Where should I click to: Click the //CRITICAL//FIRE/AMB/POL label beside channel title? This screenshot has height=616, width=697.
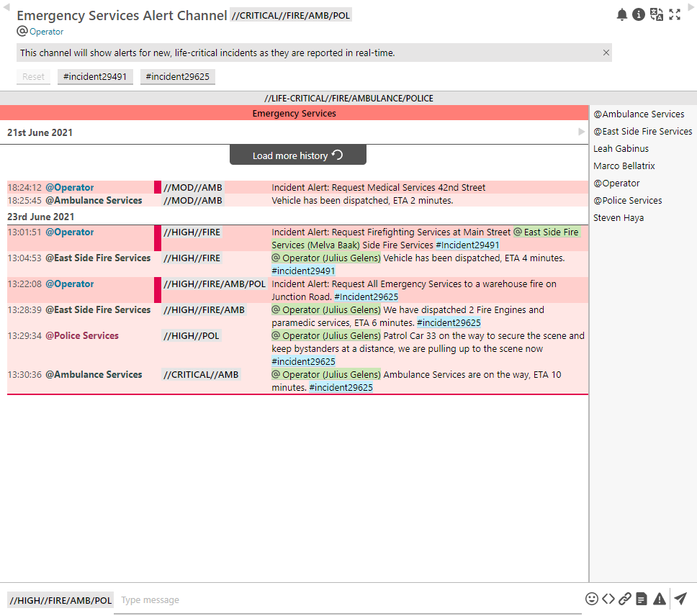click(x=291, y=15)
